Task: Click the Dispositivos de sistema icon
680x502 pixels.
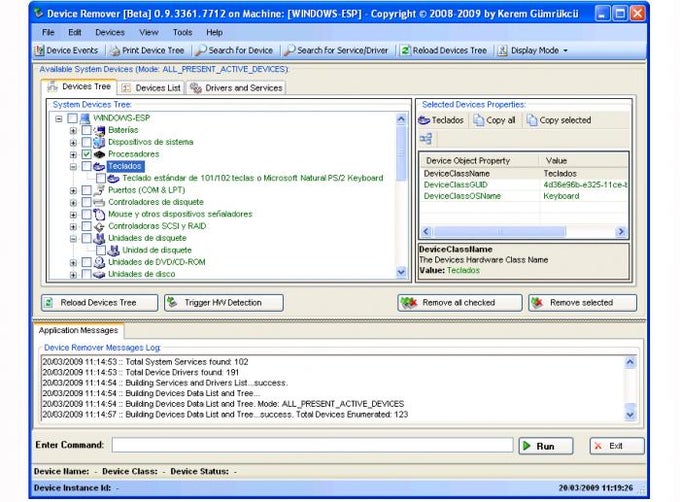Action: 99,142
